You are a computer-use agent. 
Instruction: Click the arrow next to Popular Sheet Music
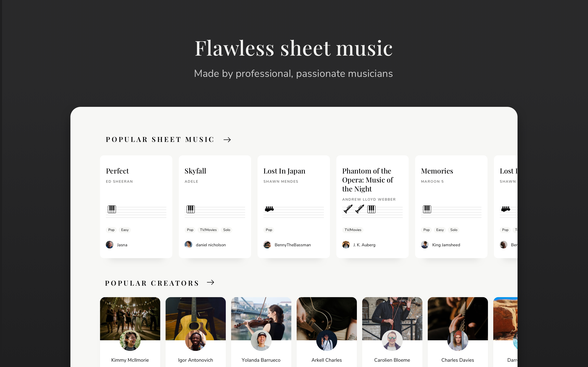tap(227, 140)
